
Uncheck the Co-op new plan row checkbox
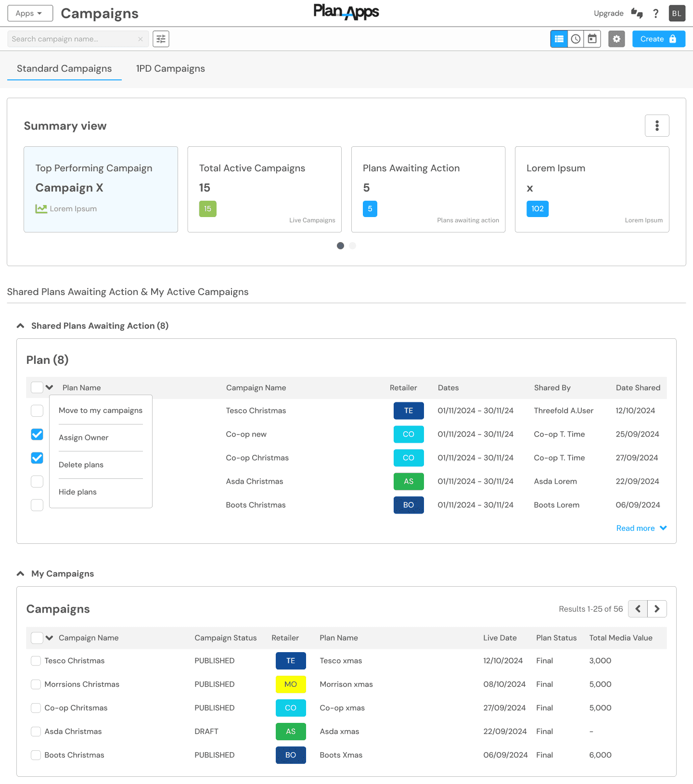point(37,434)
